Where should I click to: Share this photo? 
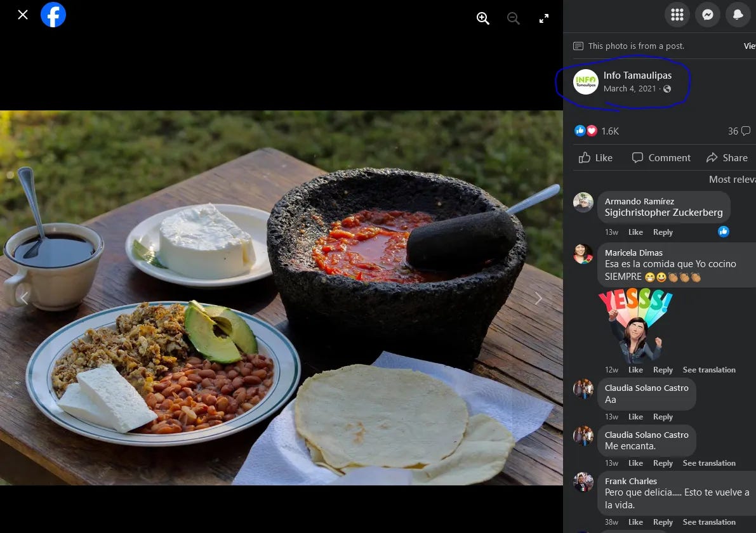click(727, 157)
